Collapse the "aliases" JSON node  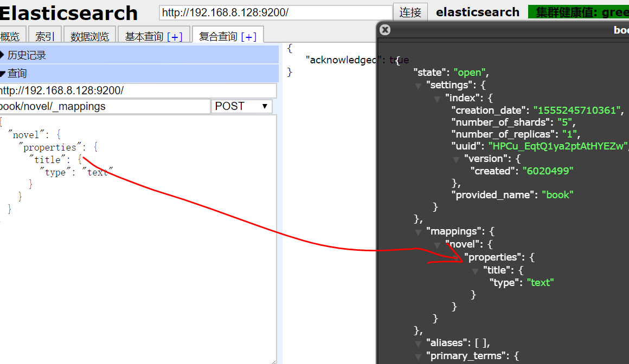(x=418, y=343)
